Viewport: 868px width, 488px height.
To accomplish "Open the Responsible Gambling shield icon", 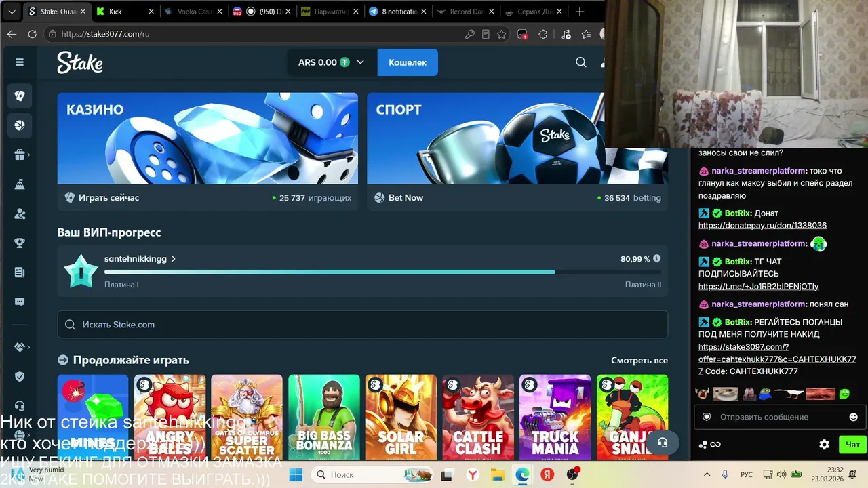I will (20, 377).
